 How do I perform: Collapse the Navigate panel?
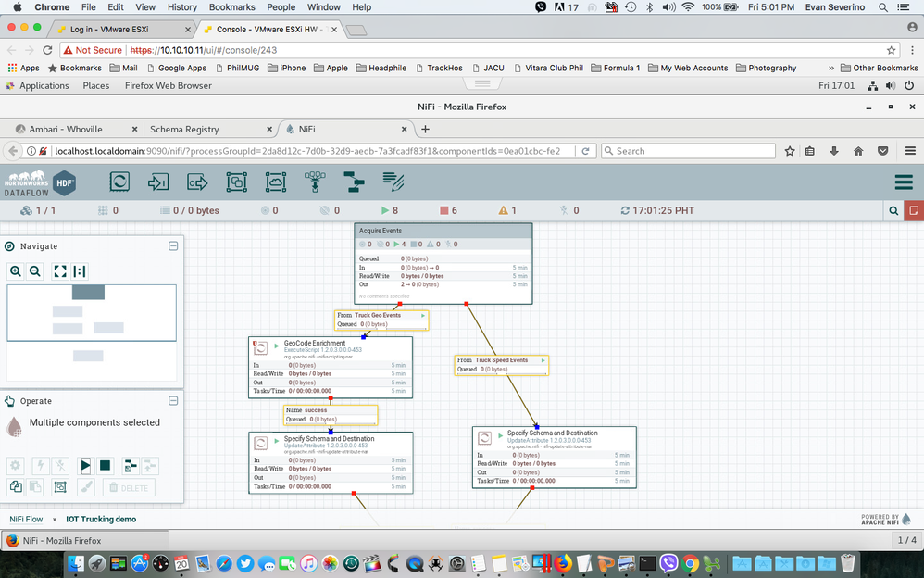pyautogui.click(x=173, y=246)
